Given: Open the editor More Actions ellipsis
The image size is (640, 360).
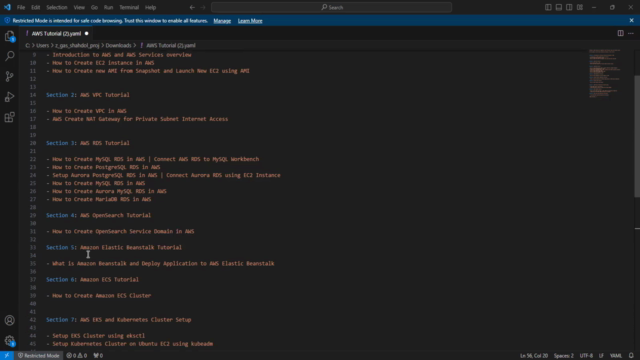Looking at the screenshot, I should pyautogui.click(x=631, y=33).
